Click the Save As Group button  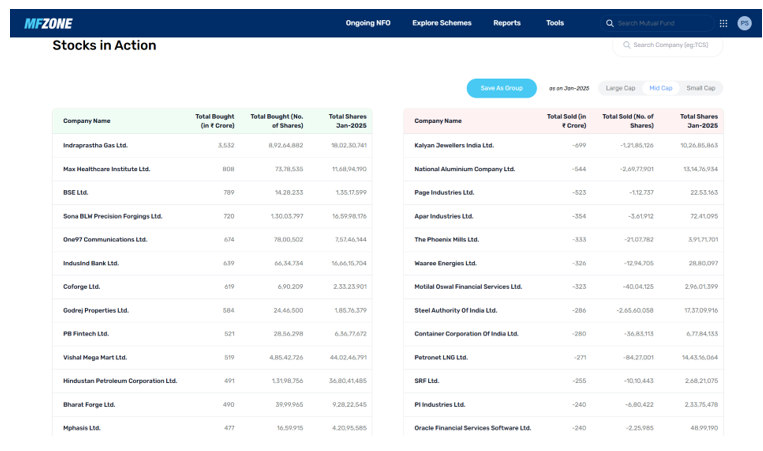point(502,88)
